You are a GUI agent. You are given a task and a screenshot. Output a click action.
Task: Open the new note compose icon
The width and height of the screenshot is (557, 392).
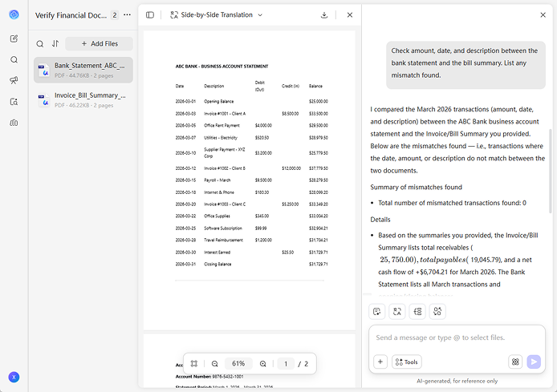click(x=14, y=38)
